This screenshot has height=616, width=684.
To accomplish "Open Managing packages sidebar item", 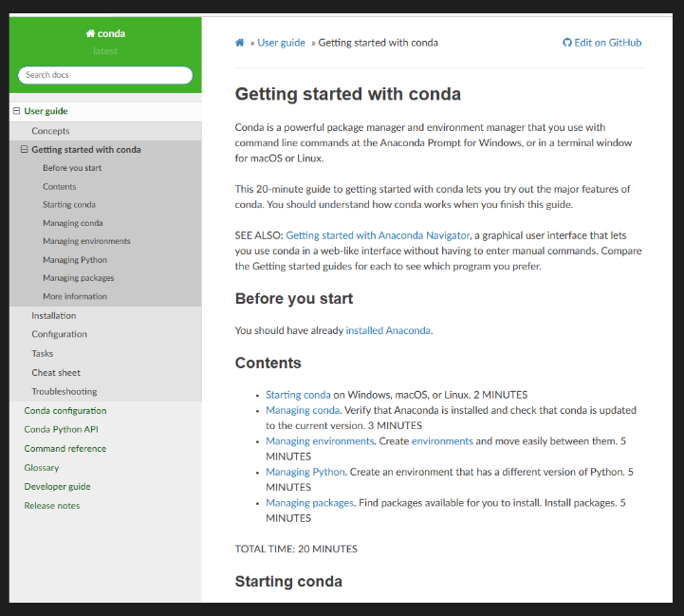I will point(78,278).
